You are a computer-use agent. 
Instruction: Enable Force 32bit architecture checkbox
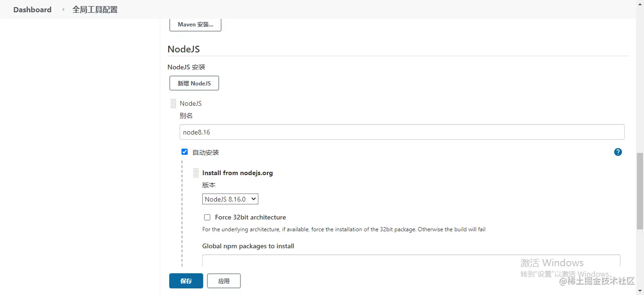pyautogui.click(x=207, y=218)
